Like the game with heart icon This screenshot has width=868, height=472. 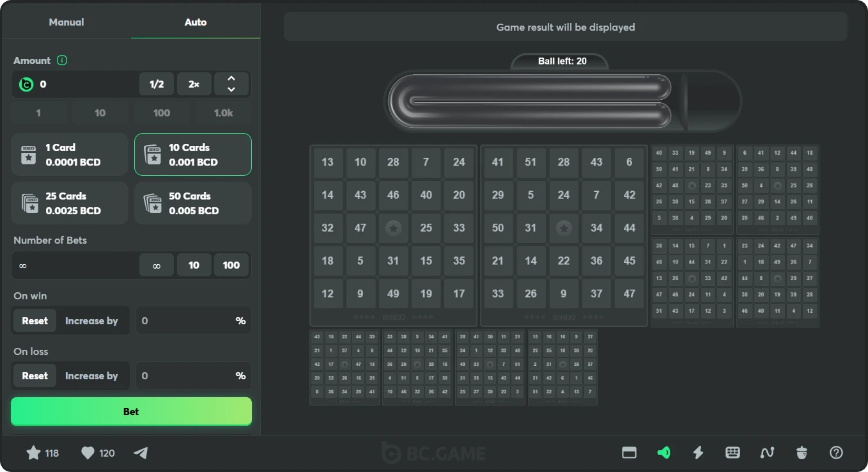[88, 453]
